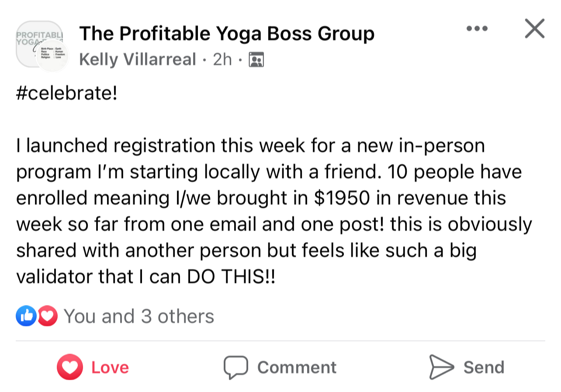Click the 2h post timestamp
Image resolution: width=561 pixels, height=392 pixels.
click(222, 59)
